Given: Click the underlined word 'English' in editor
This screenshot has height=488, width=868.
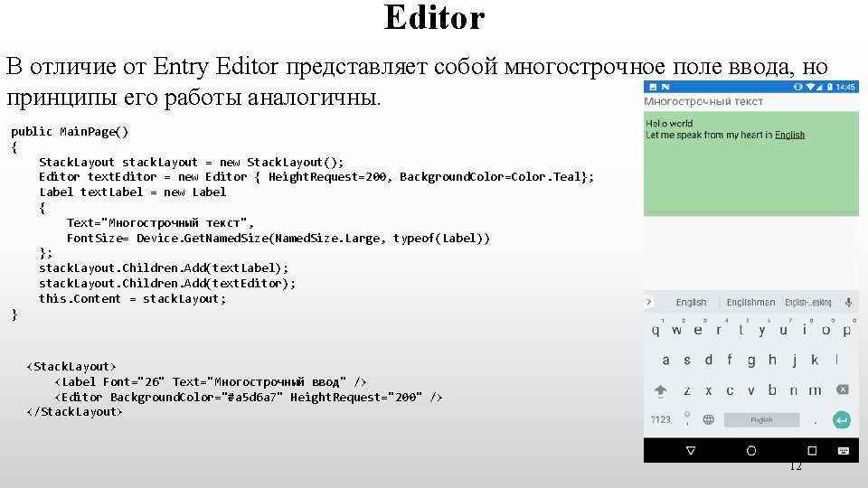Looking at the screenshot, I should click(x=789, y=135).
